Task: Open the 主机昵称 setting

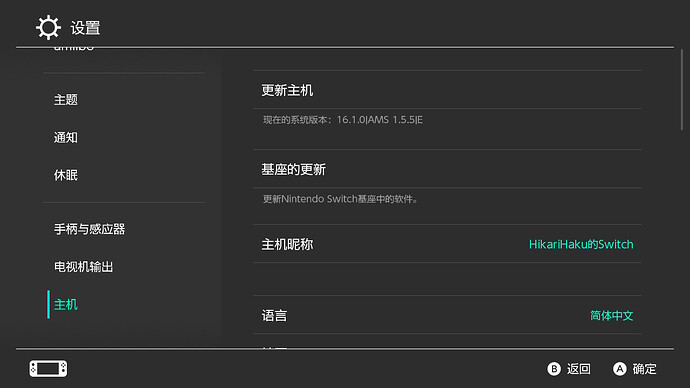Action: [447, 244]
